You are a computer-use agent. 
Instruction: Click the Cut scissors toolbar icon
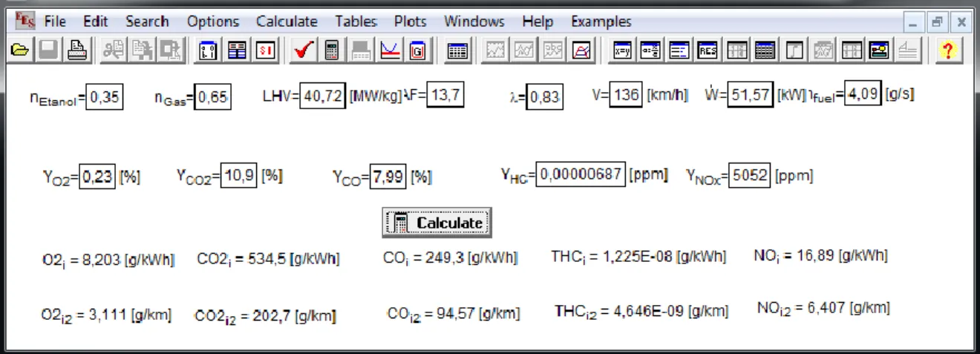coord(114,50)
